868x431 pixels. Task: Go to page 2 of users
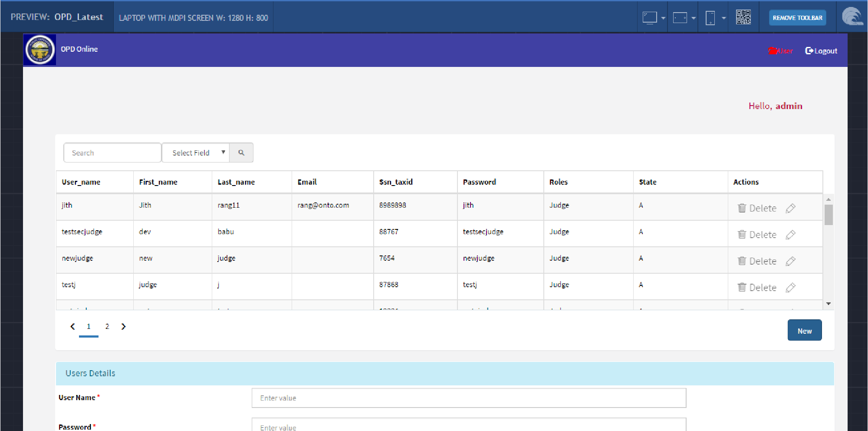point(107,327)
